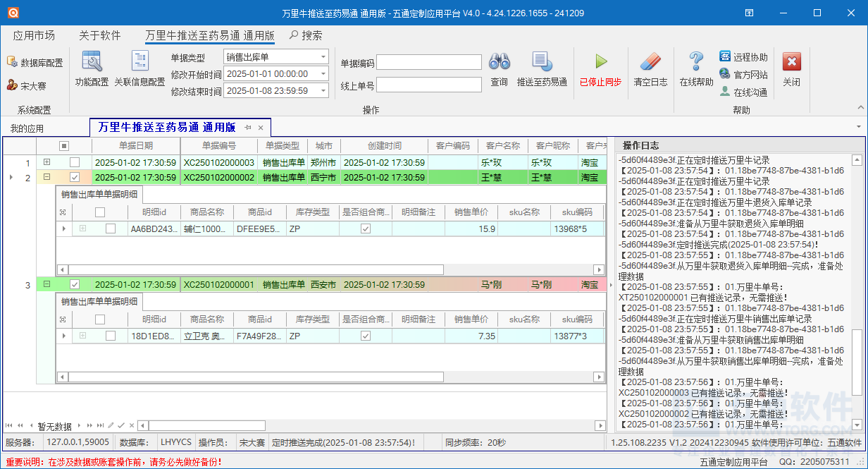Click 在线沟通 online chat
Image resolution: width=868 pixels, height=469 pixels.
click(x=743, y=92)
